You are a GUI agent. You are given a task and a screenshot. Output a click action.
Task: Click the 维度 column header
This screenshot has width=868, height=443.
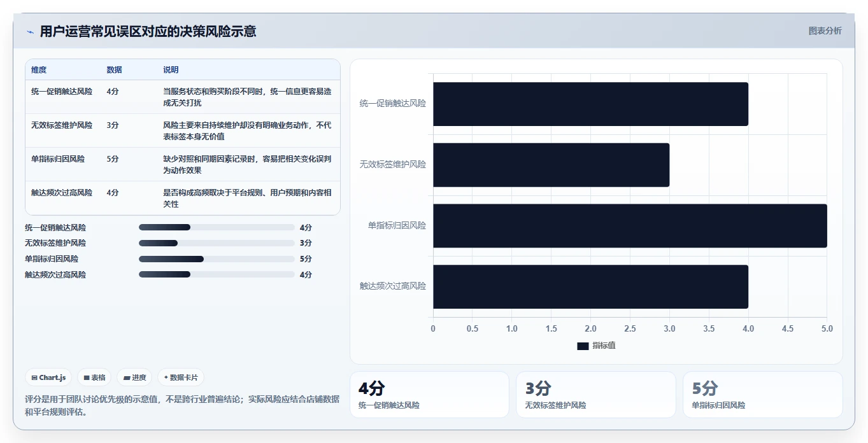(39, 70)
